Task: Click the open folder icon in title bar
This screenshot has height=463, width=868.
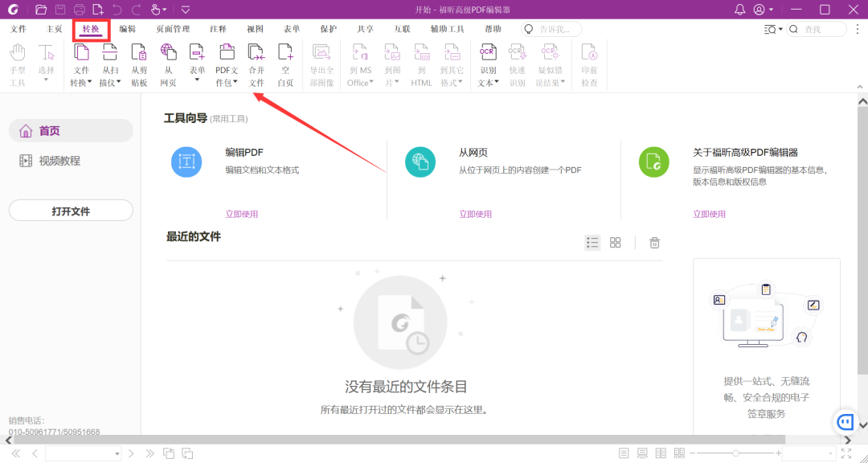Action: 41,10
